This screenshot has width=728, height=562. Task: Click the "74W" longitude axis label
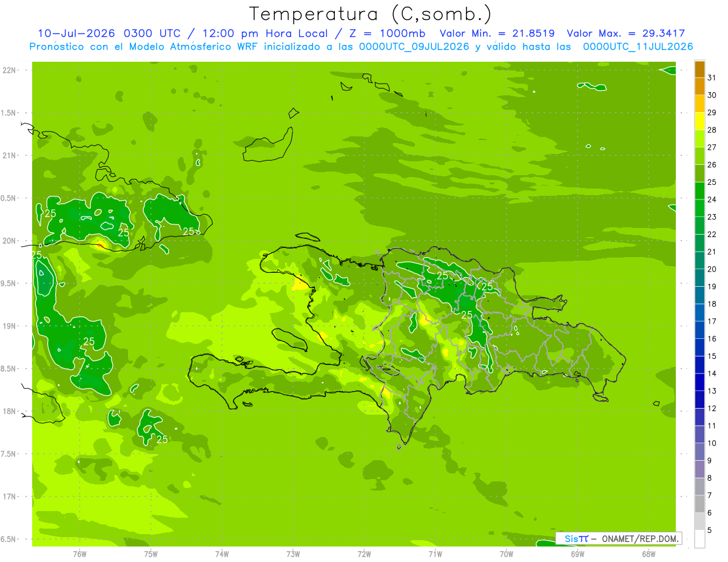(222, 554)
